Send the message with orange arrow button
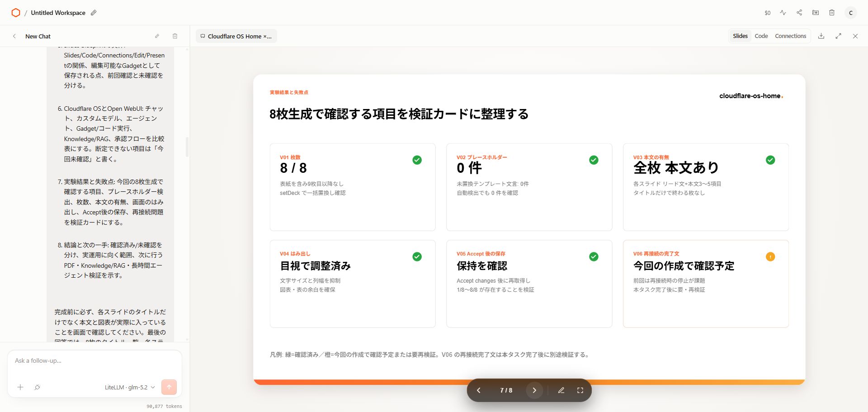868x412 pixels. point(169,387)
